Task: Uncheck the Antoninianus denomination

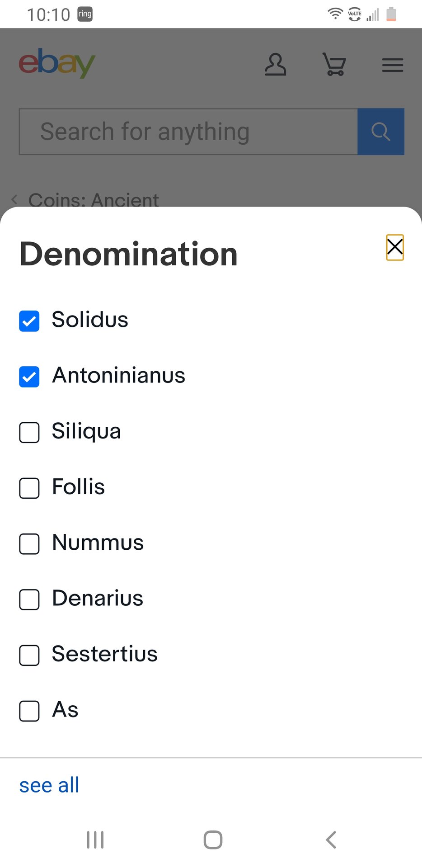Action: tap(29, 377)
